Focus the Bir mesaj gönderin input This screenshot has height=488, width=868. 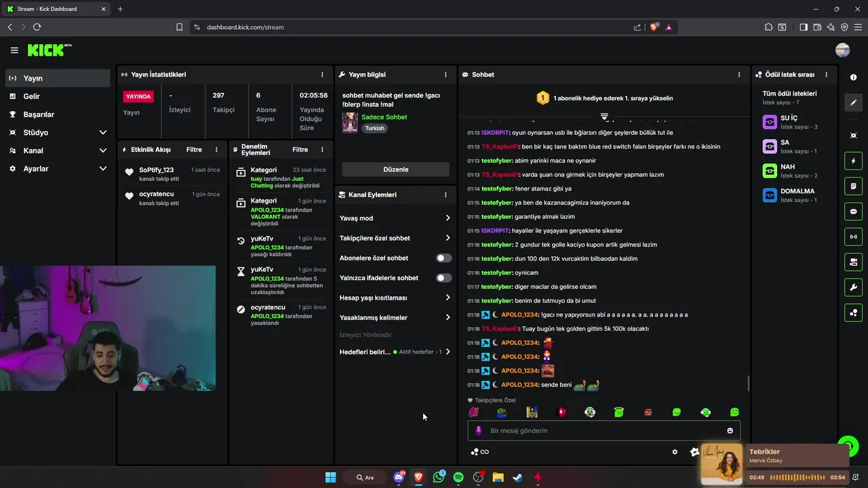[604, 430]
